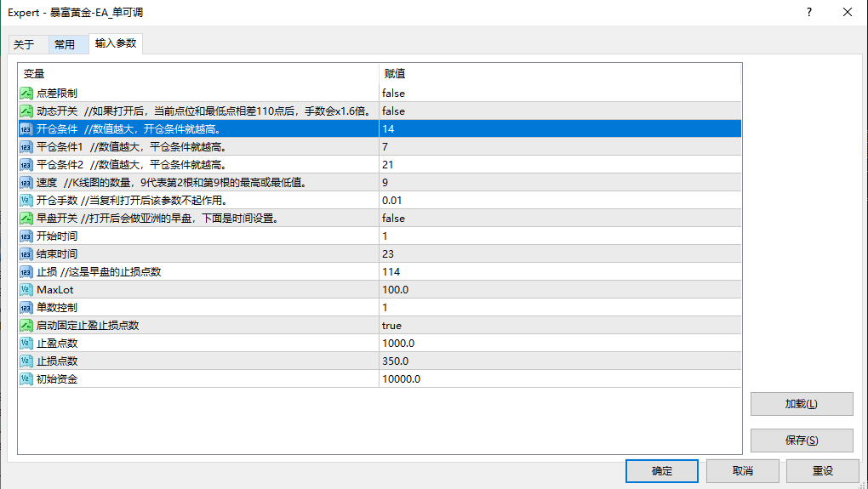This screenshot has width=868, height=489.
Task: Open the false value of 早盘开关
Action: (393, 219)
